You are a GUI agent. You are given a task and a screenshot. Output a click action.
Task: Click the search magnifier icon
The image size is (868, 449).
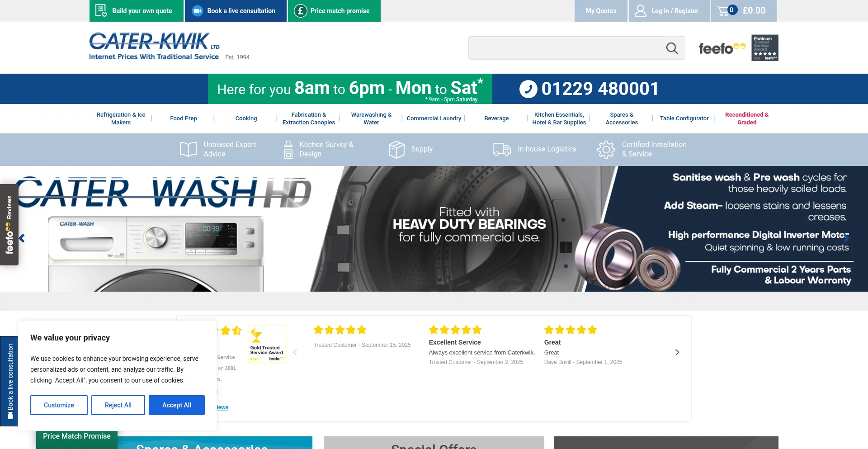click(672, 48)
